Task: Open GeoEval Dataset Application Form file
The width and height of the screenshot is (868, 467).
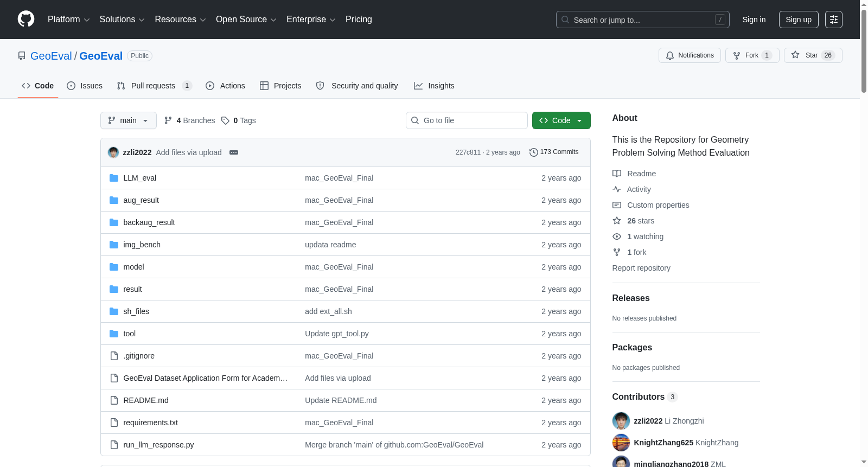Action: tap(206, 378)
